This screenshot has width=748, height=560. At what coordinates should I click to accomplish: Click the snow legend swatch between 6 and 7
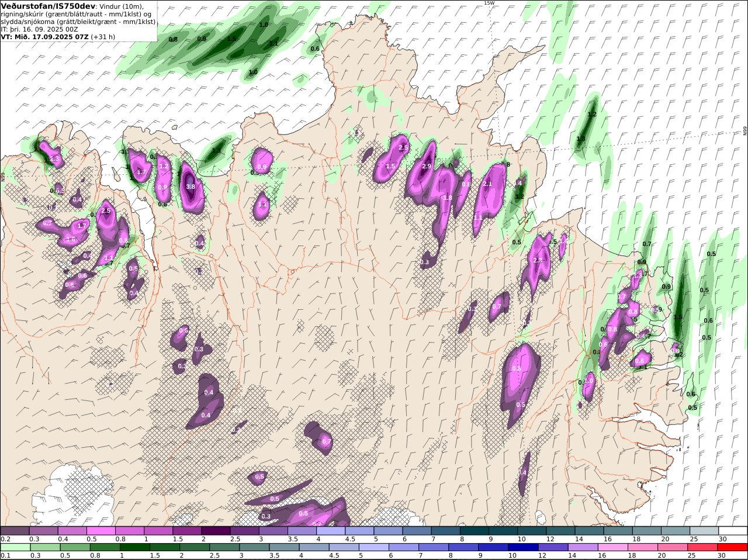417,531
